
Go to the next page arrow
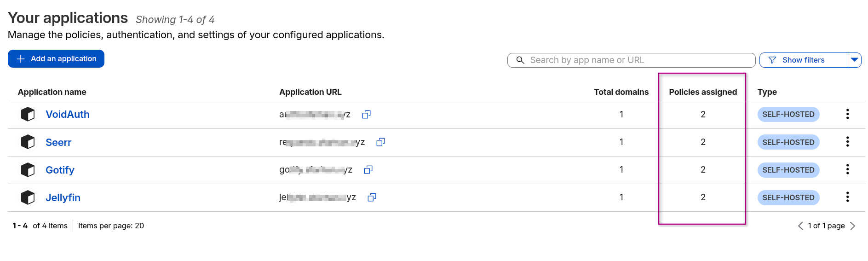pyautogui.click(x=852, y=226)
